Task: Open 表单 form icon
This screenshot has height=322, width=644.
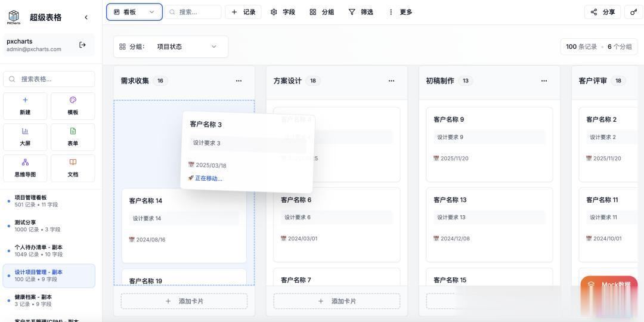Action: click(x=73, y=131)
